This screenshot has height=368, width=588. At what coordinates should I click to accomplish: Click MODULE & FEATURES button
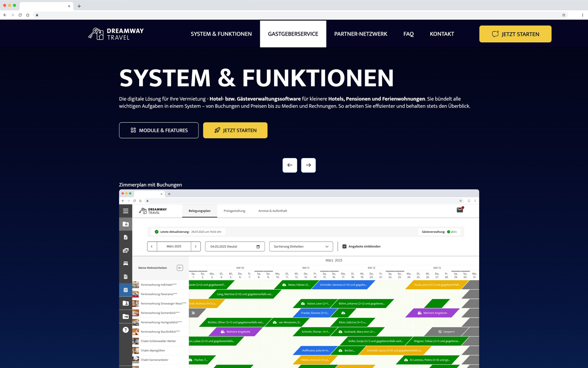[x=159, y=130]
